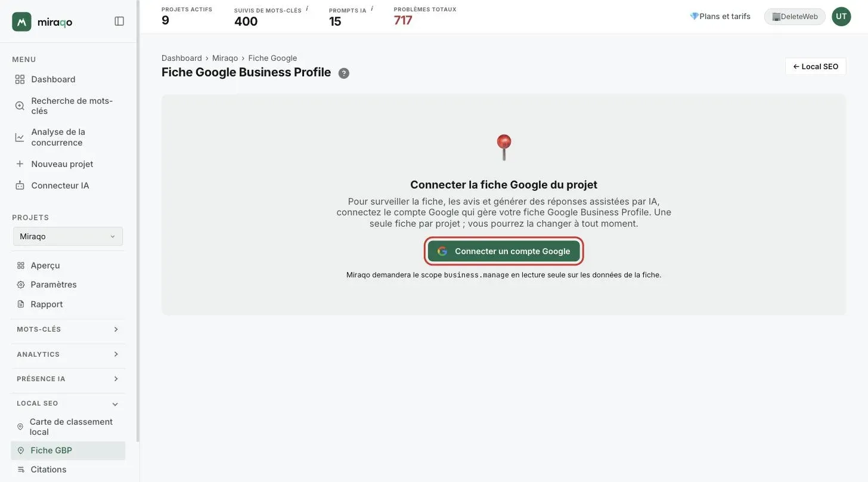The width and height of the screenshot is (868, 482).
Task: Go back via Local SEO button
Action: (816, 66)
